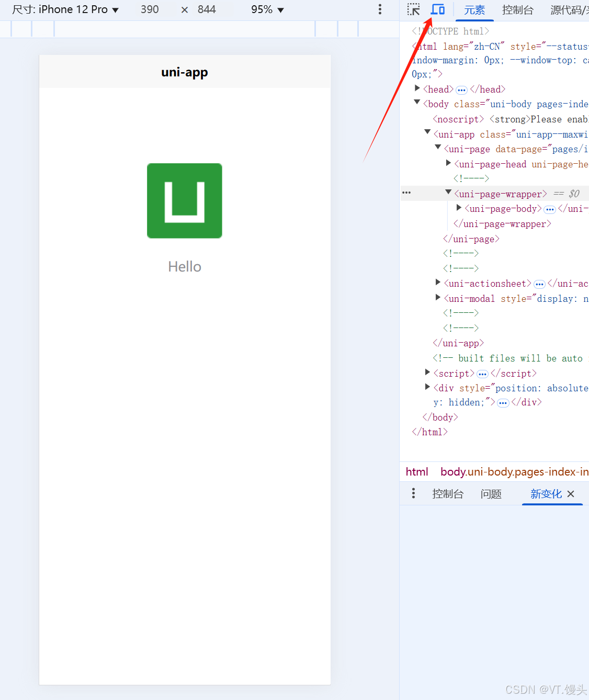Select the closing uni-app tag
The image size is (589, 700).
(458, 343)
